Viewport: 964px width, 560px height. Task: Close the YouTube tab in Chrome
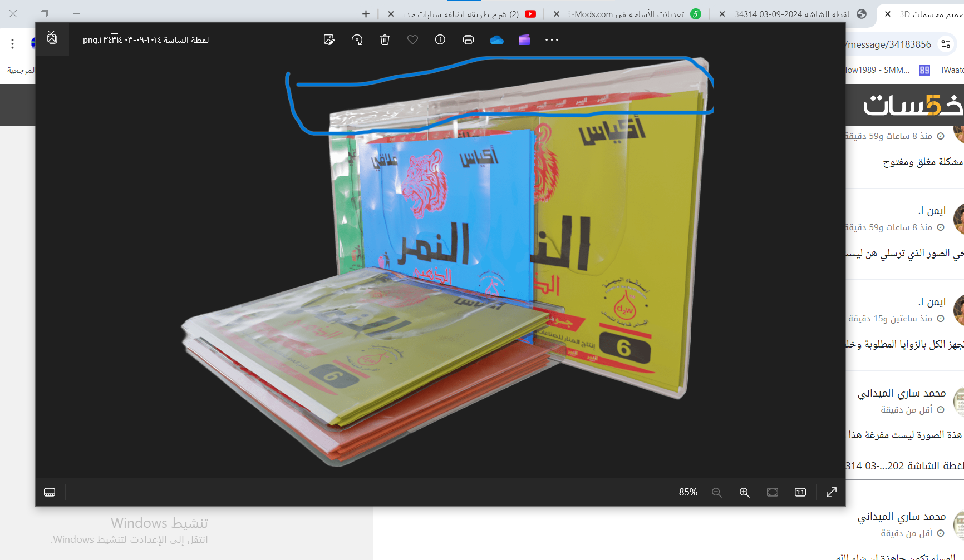point(391,14)
